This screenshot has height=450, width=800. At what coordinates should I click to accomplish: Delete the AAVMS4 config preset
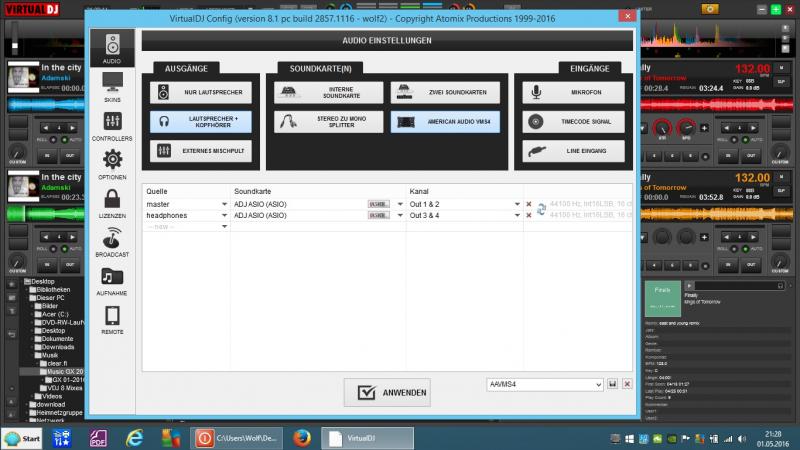click(x=627, y=384)
